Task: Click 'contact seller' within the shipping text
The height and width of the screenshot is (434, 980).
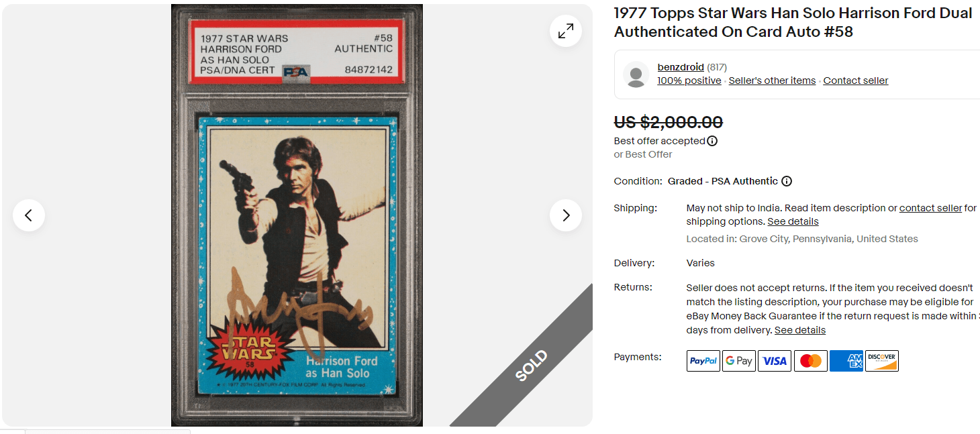Action: click(930, 207)
